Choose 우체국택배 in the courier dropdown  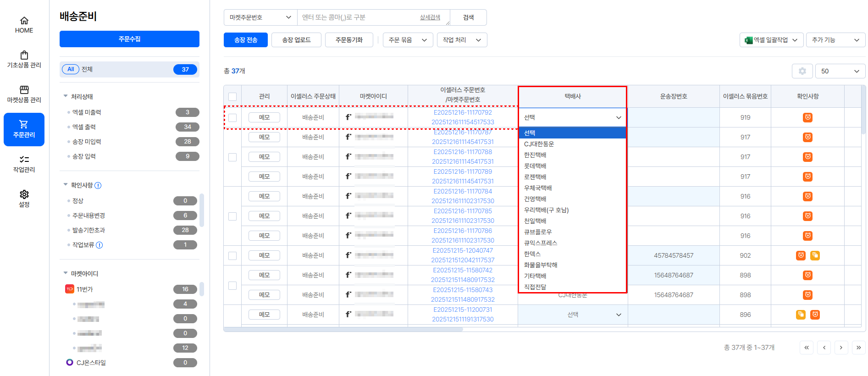[538, 188]
